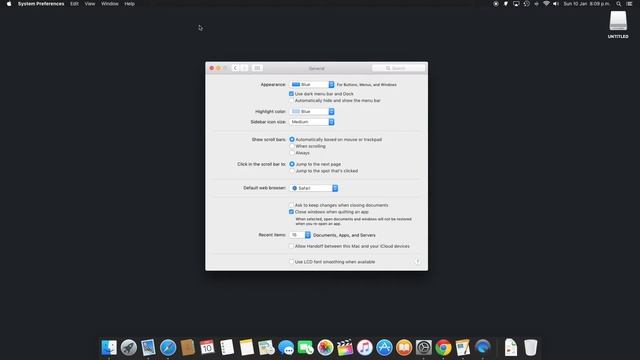Open iTunes music note icon
This screenshot has height=360, width=640.
click(x=364, y=348)
